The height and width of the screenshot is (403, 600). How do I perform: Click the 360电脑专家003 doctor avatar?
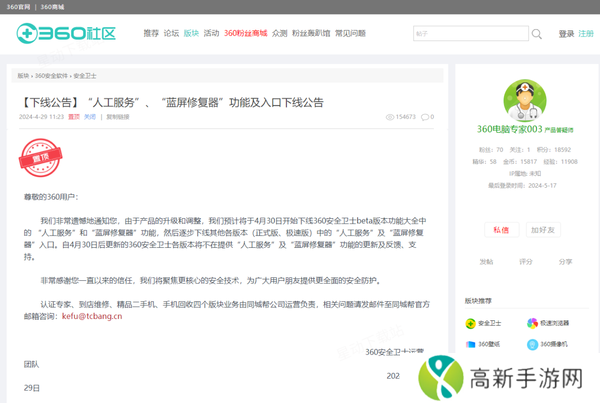click(525, 101)
